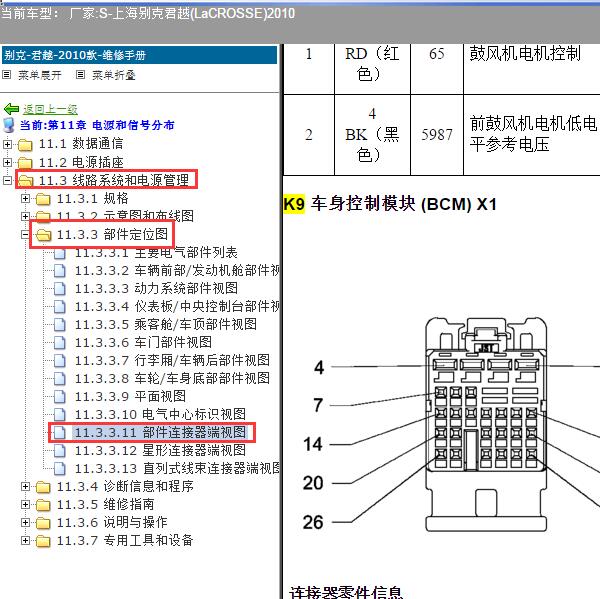Click the page icon of 11.3.3.12 星形连接器端视图
Image resolution: width=600 pixels, height=599 pixels.
point(60,450)
